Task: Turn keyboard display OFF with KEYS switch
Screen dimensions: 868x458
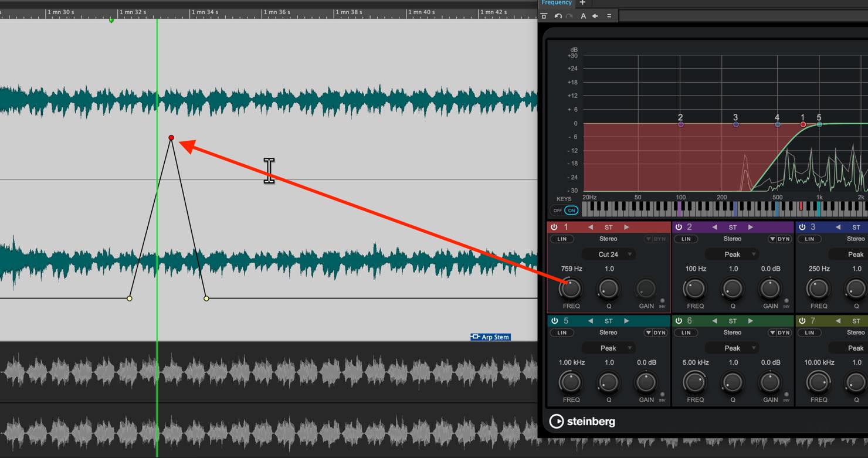Action: pos(558,210)
